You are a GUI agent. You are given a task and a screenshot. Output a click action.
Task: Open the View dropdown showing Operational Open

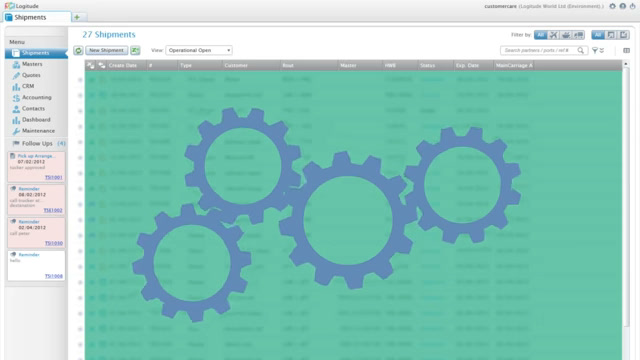[x=199, y=50]
